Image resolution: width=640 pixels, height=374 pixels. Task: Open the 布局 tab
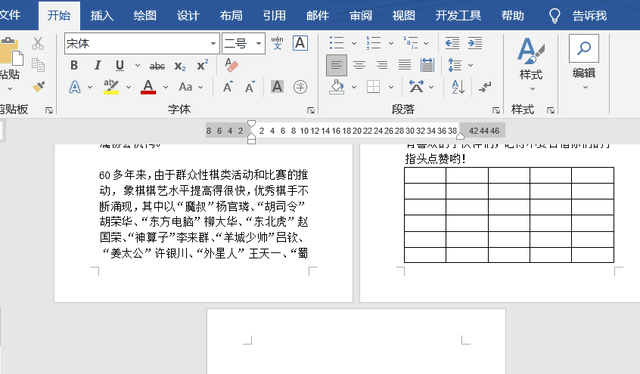click(231, 16)
